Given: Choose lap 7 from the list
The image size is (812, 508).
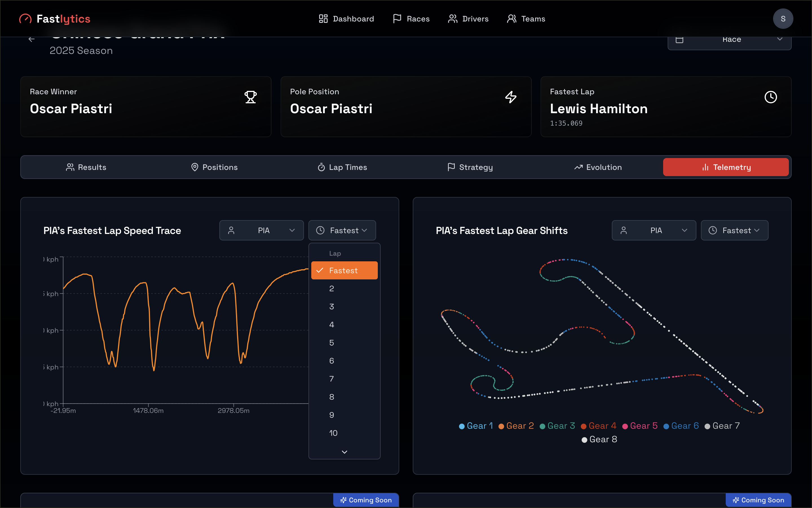Looking at the screenshot, I should [344, 379].
